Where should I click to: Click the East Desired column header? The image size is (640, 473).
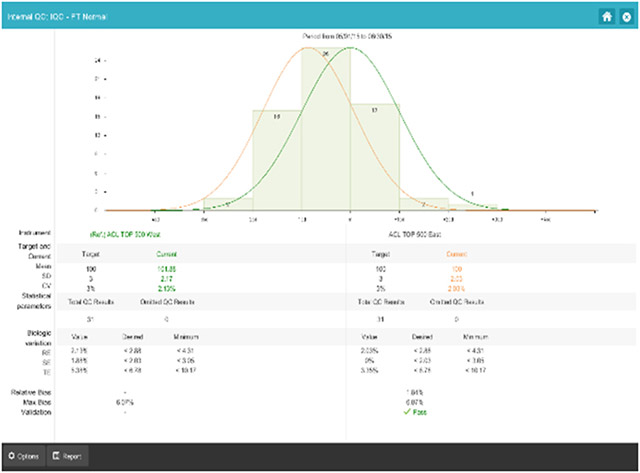pyautogui.click(x=422, y=337)
